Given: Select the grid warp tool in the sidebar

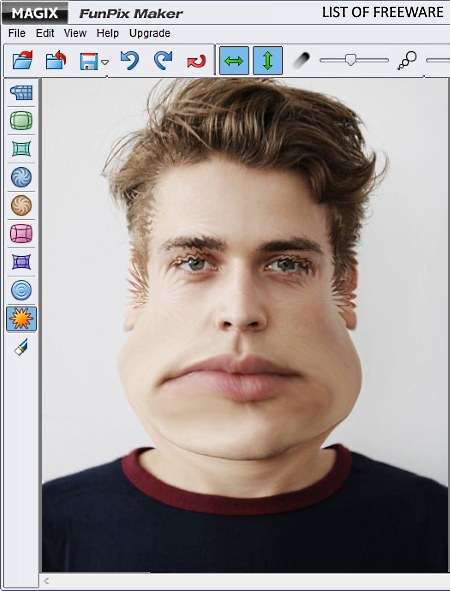Looking at the screenshot, I should (21, 92).
